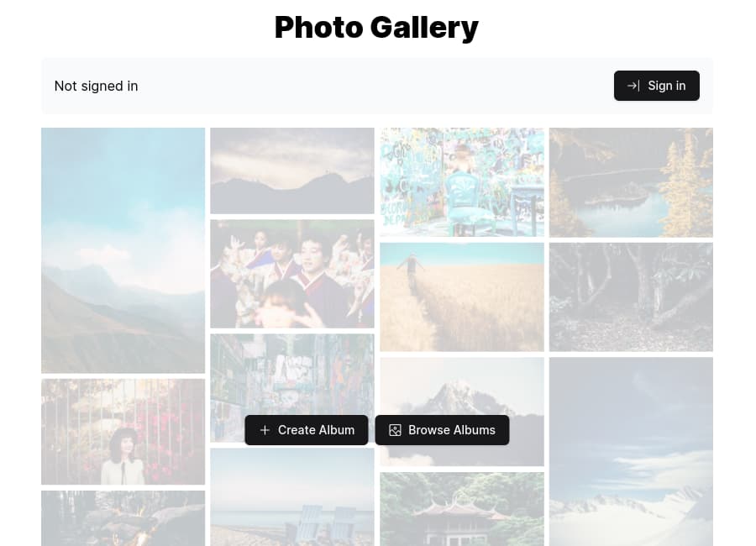This screenshot has height=546, width=756.
Task: Open the cloudy mountain silhouette photo
Action: (x=292, y=171)
